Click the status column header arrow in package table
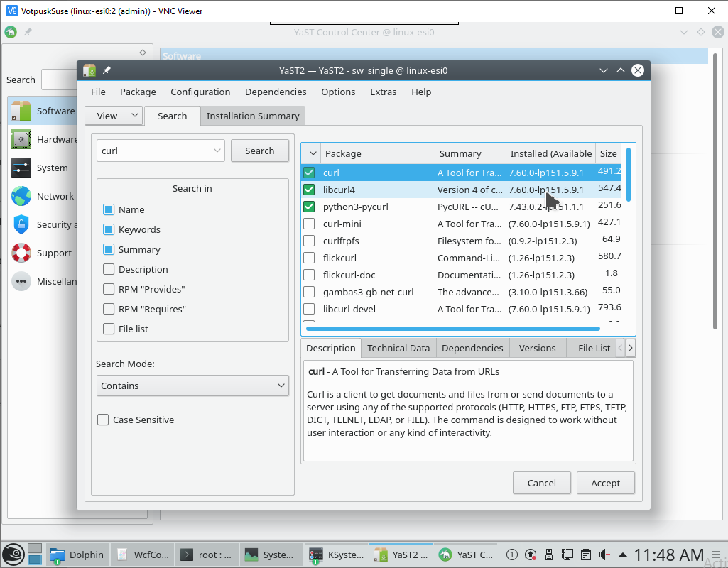This screenshot has height=568, width=728. click(x=313, y=153)
